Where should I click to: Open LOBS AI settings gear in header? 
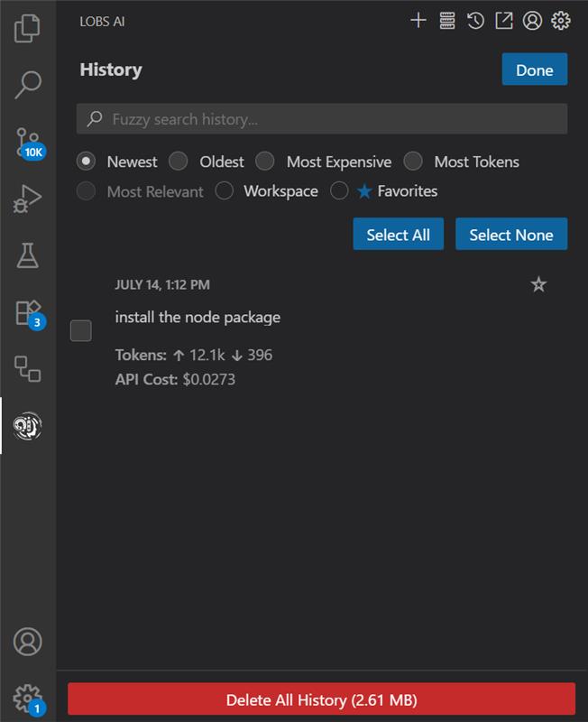560,21
